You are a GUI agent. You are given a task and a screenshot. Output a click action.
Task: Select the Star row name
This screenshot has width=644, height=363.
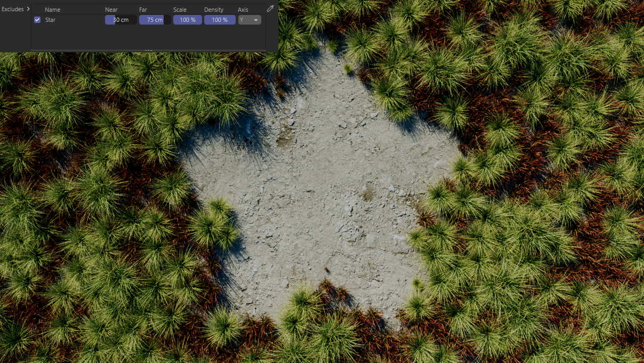(50, 20)
